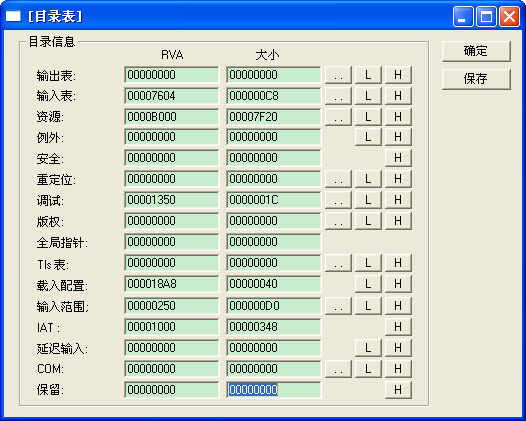Maximize the 目录表 window
The height and width of the screenshot is (421, 526).
click(486, 16)
